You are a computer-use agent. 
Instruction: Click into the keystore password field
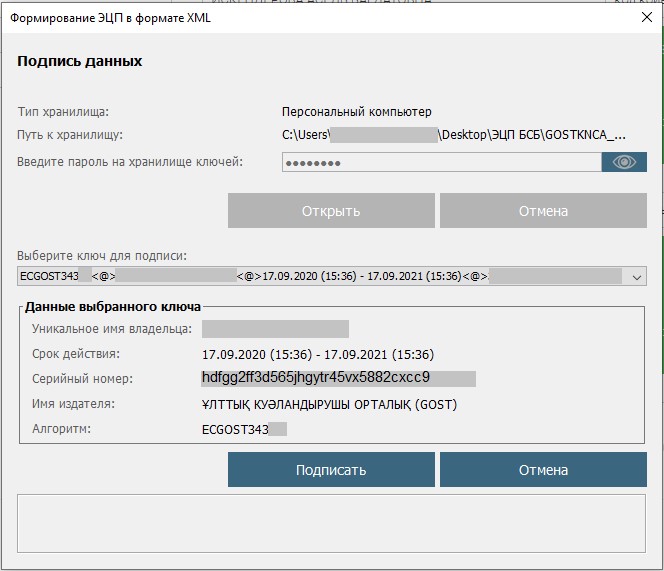[x=440, y=162]
